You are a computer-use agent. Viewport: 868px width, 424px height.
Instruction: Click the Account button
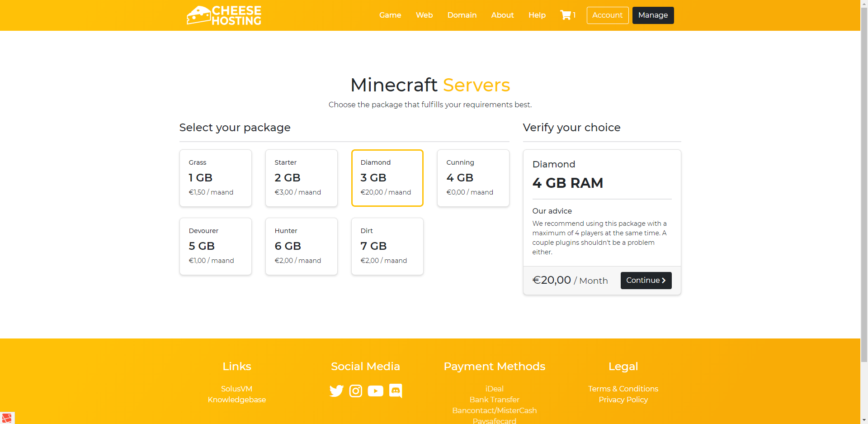pyautogui.click(x=608, y=15)
